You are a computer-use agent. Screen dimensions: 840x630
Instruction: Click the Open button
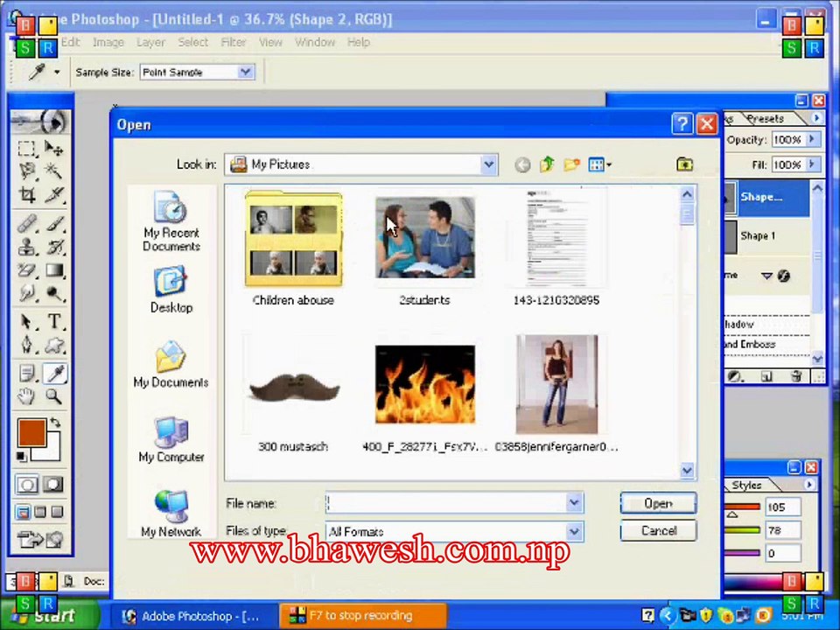(658, 504)
